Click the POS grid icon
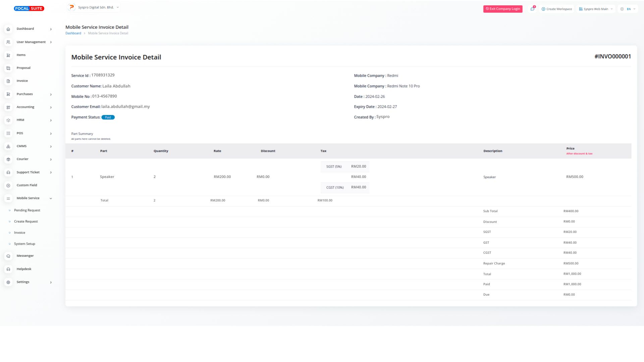The height and width of the screenshot is (362, 644). click(x=8, y=133)
